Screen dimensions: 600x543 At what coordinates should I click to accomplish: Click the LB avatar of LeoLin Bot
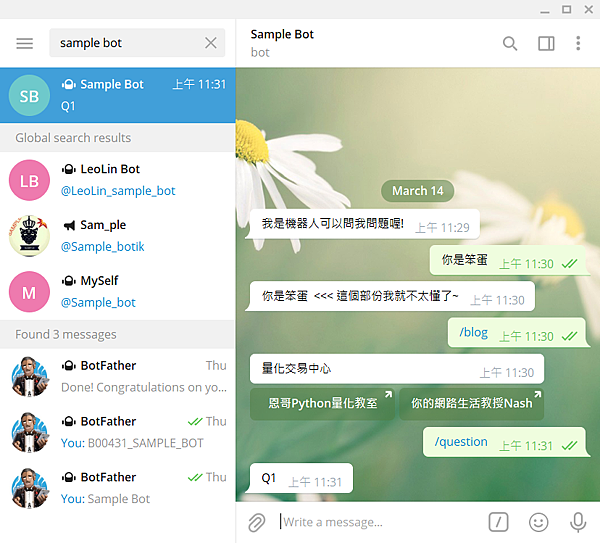tap(29, 180)
